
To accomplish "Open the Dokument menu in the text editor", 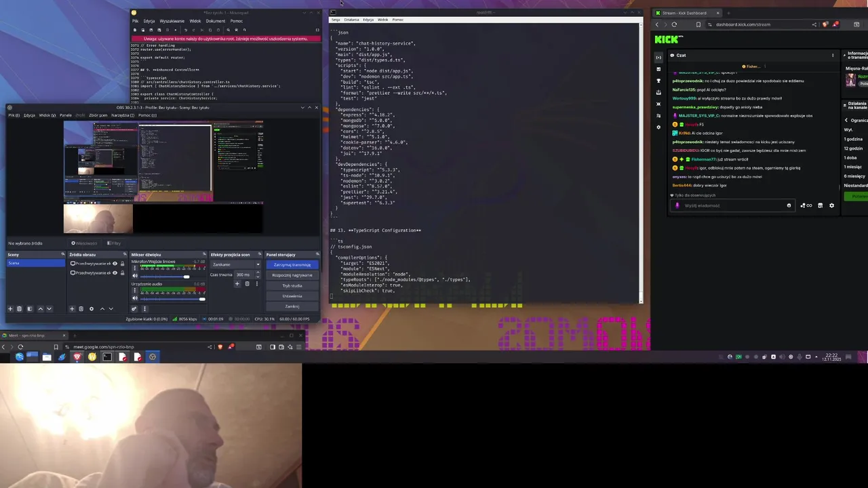I will (216, 21).
